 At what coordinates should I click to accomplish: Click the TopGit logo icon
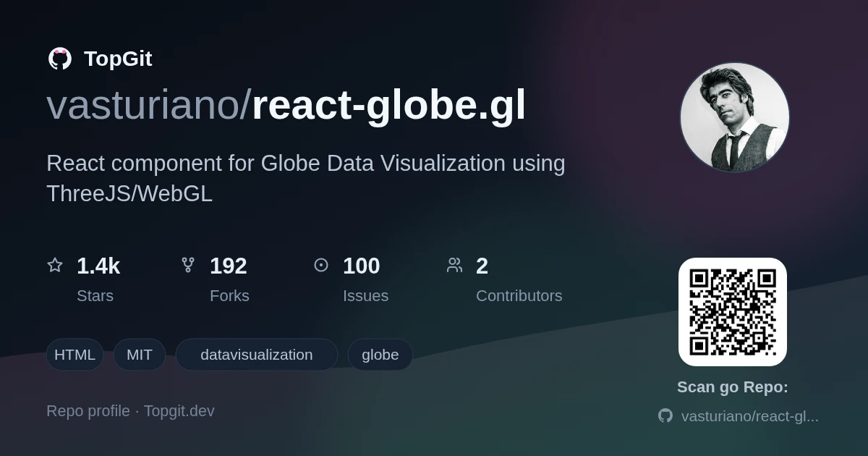pos(60,59)
